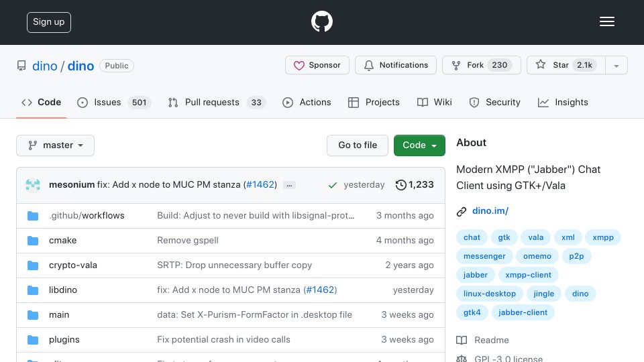
Task: Expand the Star list dropdown arrow
Action: (616, 65)
